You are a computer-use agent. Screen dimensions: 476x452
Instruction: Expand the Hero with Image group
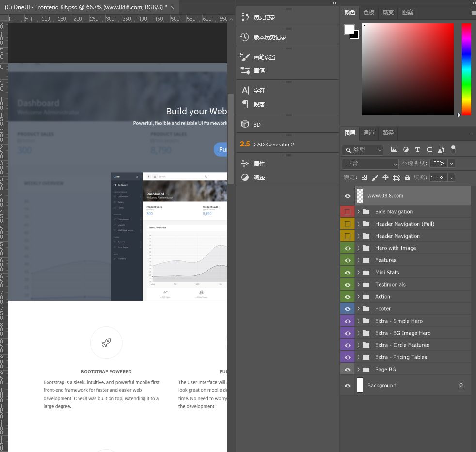(359, 248)
